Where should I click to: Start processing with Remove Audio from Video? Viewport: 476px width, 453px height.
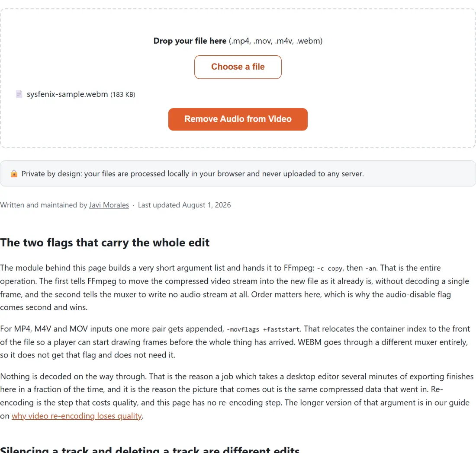point(238,119)
